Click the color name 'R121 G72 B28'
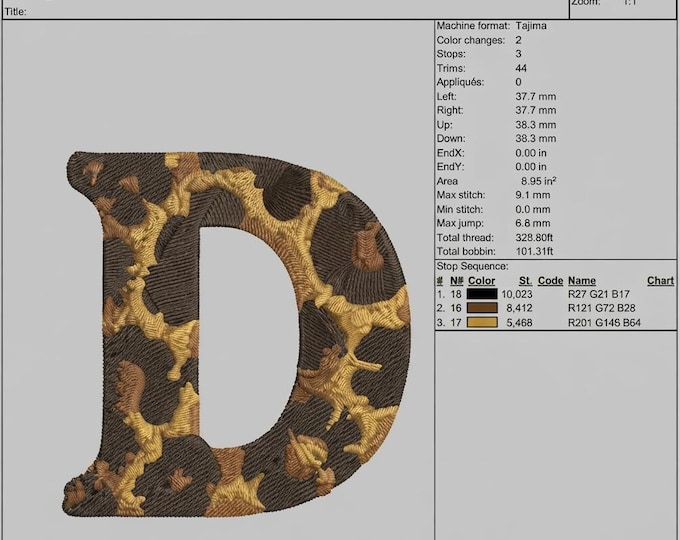Viewport: 680px width, 540px height. 602,308
